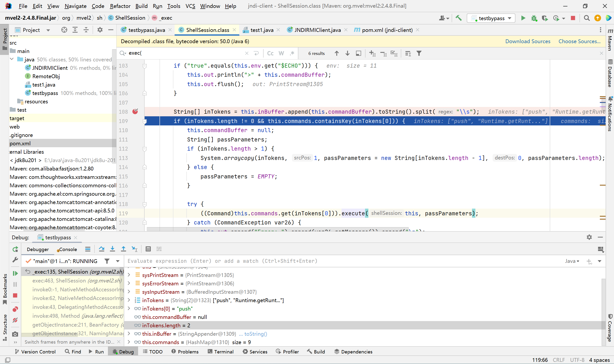Open the Refactor menu
Viewport: 614px width, 364px height.
coord(120,6)
